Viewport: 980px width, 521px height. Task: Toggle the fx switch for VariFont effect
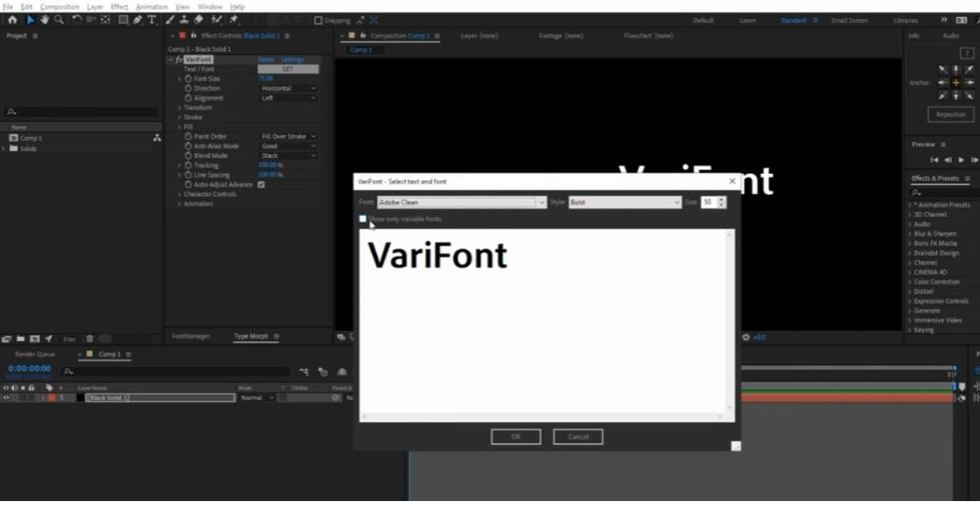(179, 60)
